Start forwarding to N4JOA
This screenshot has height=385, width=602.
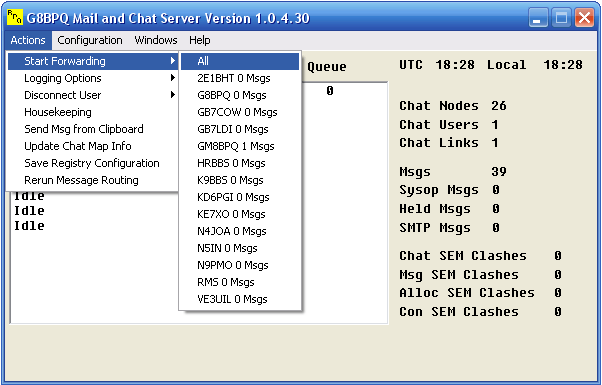pos(240,231)
